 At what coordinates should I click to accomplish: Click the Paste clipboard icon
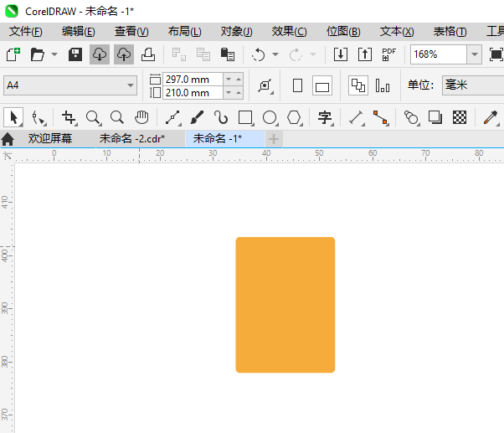pos(228,54)
